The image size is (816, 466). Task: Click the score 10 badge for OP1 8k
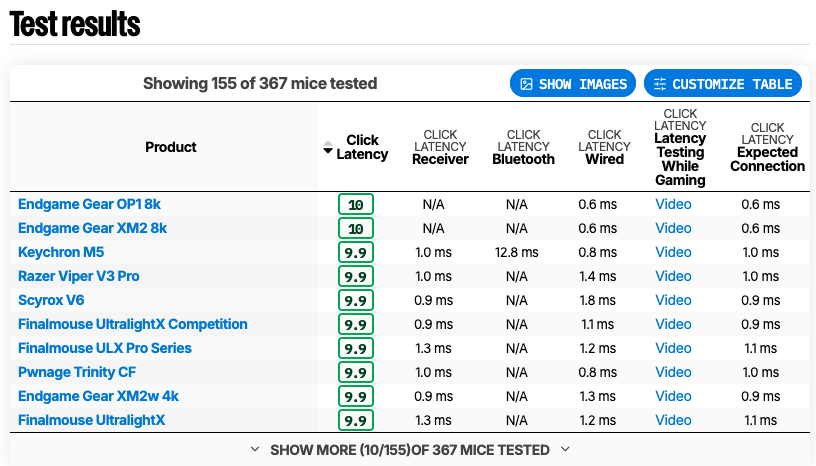click(x=356, y=204)
